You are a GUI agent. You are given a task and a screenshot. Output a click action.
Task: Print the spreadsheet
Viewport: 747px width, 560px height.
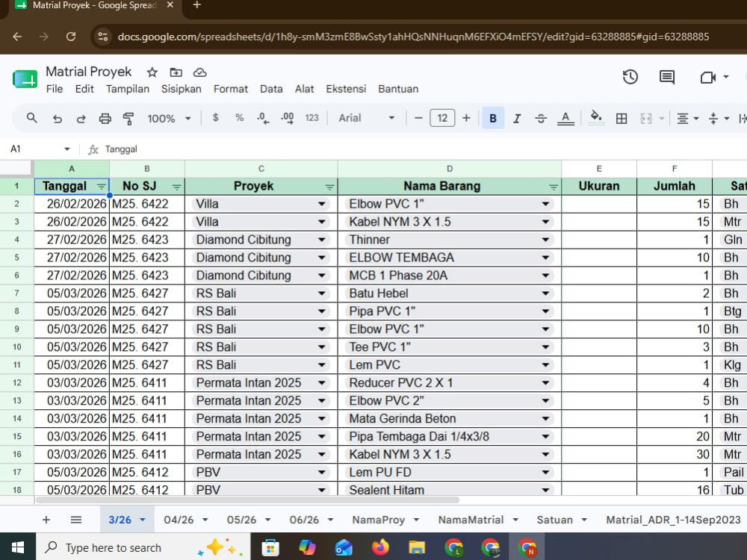105,119
